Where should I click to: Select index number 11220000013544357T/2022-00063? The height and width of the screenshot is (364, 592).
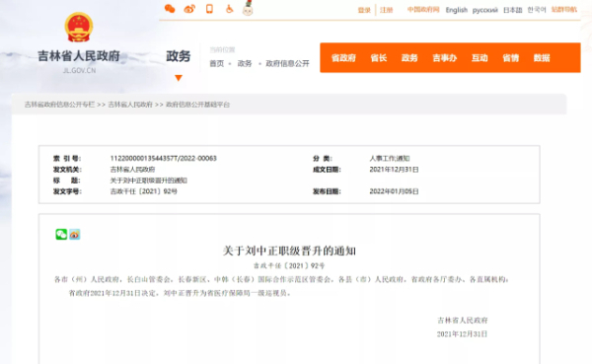164,158
